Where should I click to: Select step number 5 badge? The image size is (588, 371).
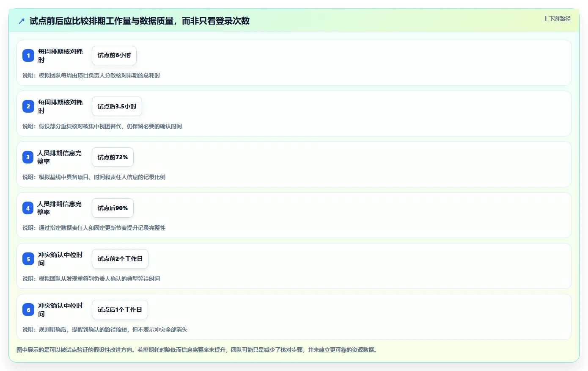coord(28,259)
